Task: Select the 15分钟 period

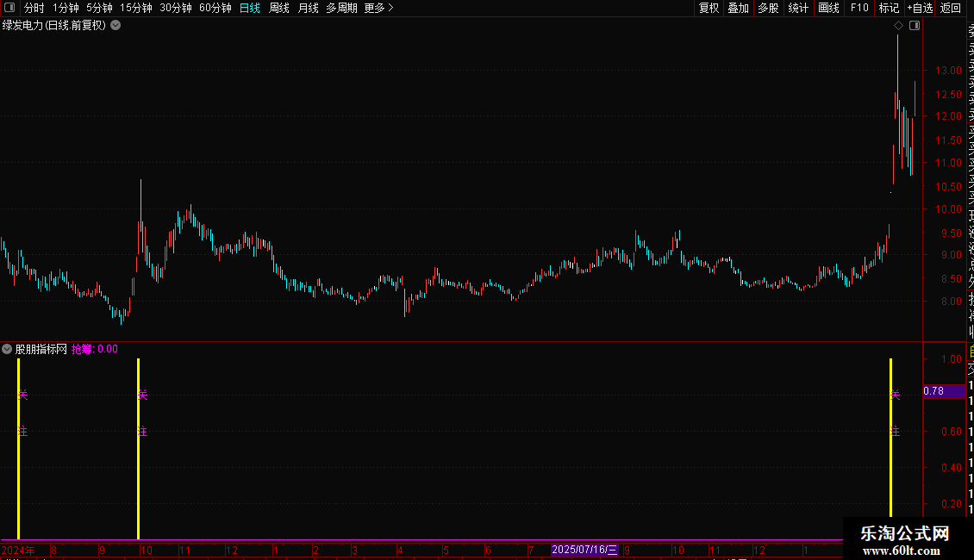Action: point(135,8)
